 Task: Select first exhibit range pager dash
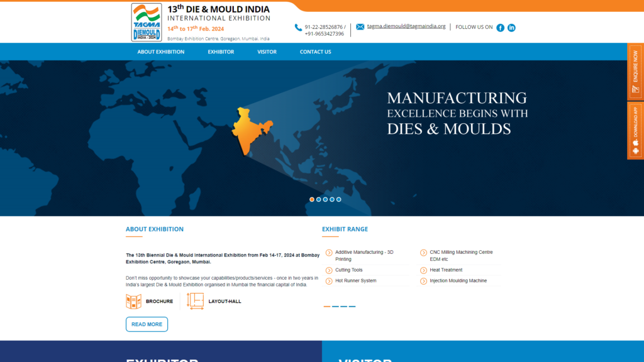(327, 307)
